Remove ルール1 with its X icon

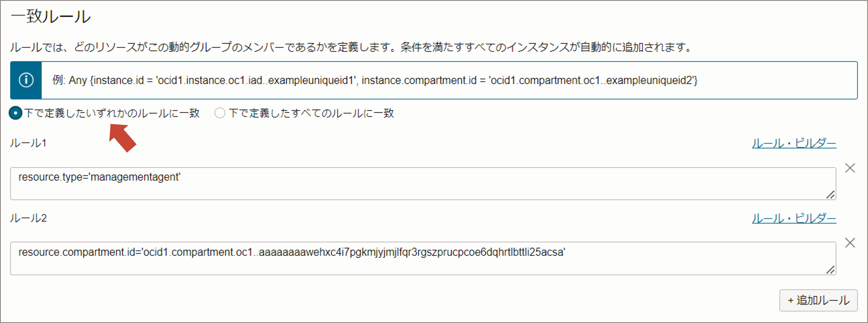850,168
